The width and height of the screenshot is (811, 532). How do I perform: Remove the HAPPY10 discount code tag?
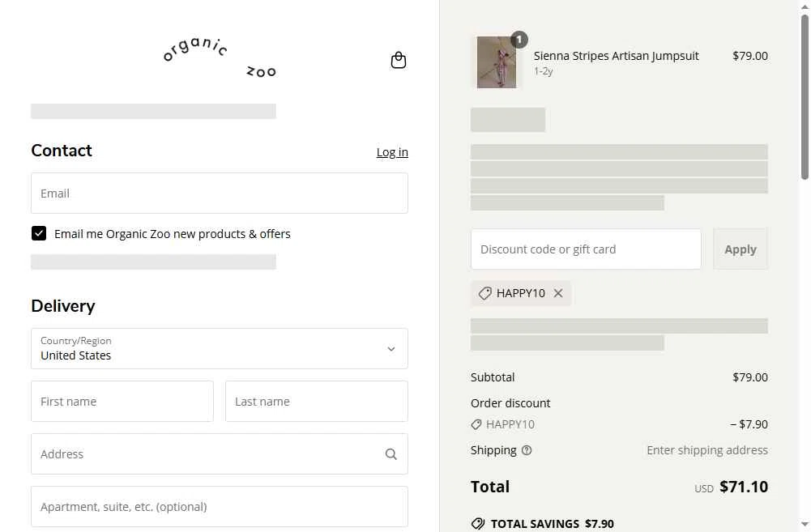click(558, 293)
